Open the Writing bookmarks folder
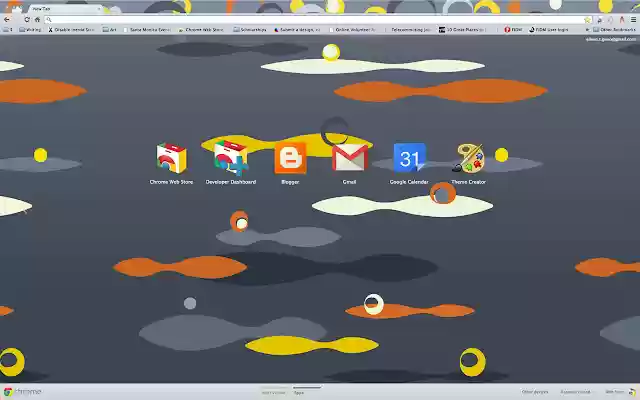640x400 pixels. click(31, 30)
